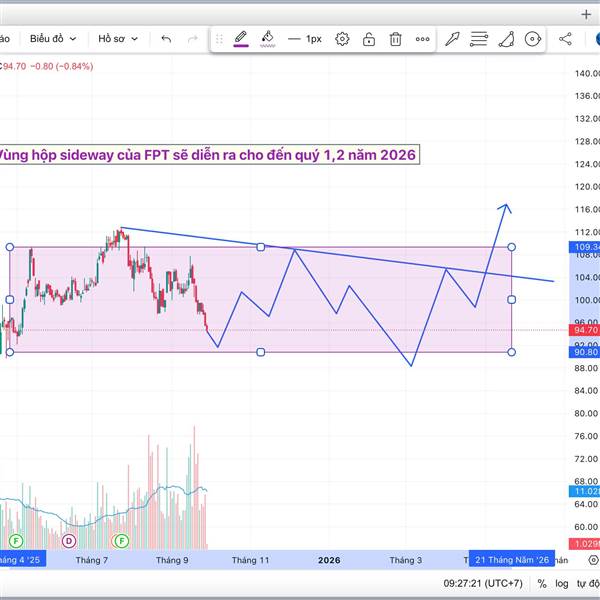This screenshot has width=600, height=600.
Task: Click the Tháng 7 time axis label
Action: tap(92, 560)
